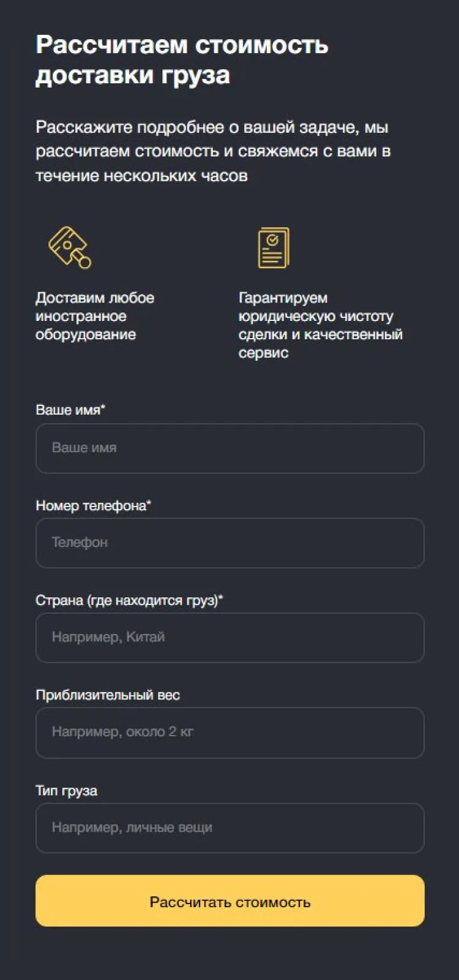The image size is (459, 980).
Task: Click the Приблизительный вес label
Action: pyautogui.click(x=108, y=696)
